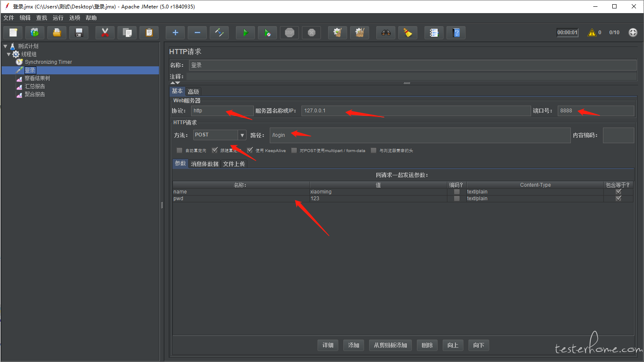Select 察看结果树 listener
Image resolution: width=644 pixels, height=362 pixels.
click(x=37, y=78)
